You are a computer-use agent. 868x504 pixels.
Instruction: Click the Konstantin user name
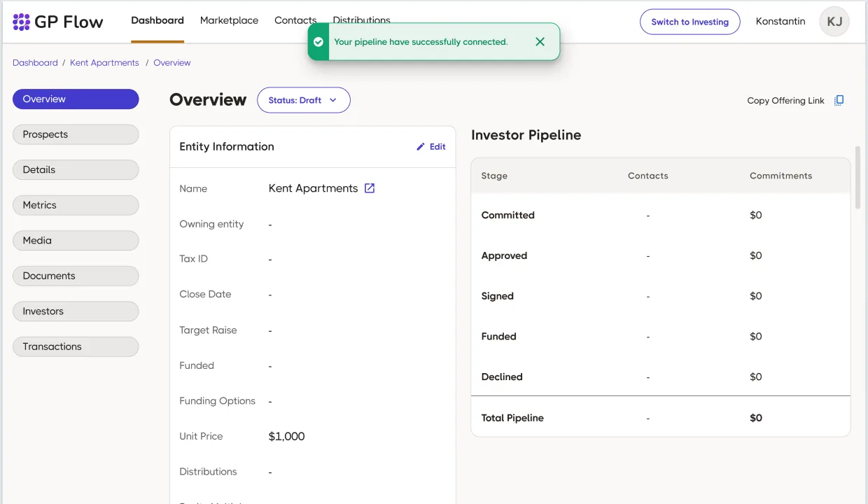pos(780,22)
